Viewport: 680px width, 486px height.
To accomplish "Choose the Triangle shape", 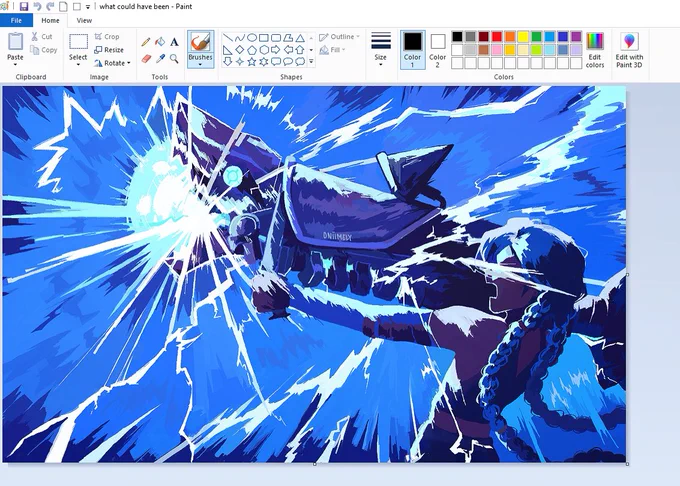I will coord(300,38).
